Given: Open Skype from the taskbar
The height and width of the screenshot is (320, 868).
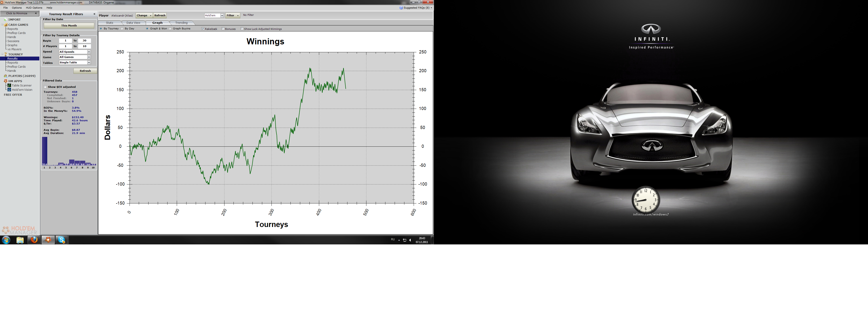Looking at the screenshot, I should tap(62, 240).
